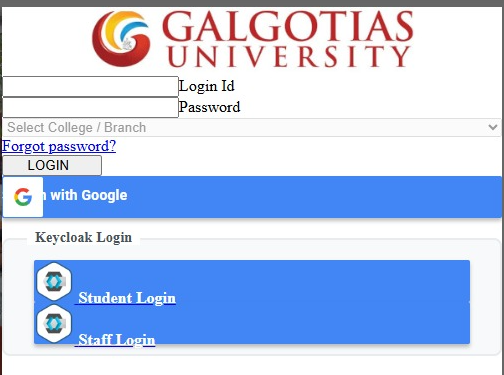Click the "with Google" text on the banner

tap(89, 195)
